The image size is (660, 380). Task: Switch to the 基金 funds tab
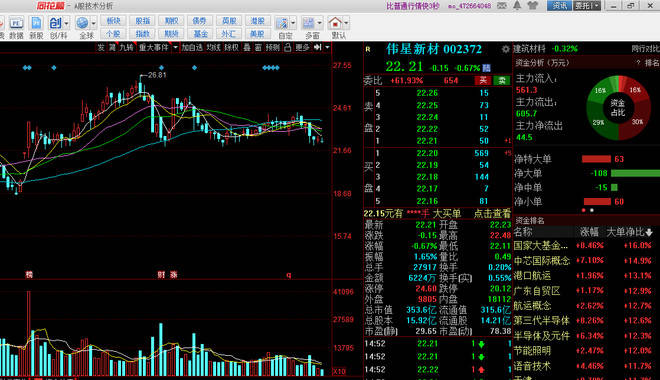(200, 33)
